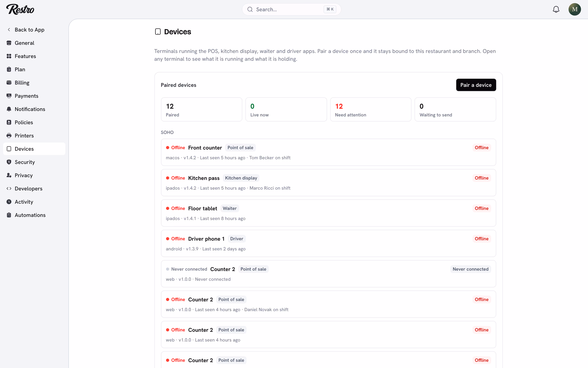588x368 pixels.
Task: Click 'Daniel Novak on shift' text
Action: click(x=266, y=310)
